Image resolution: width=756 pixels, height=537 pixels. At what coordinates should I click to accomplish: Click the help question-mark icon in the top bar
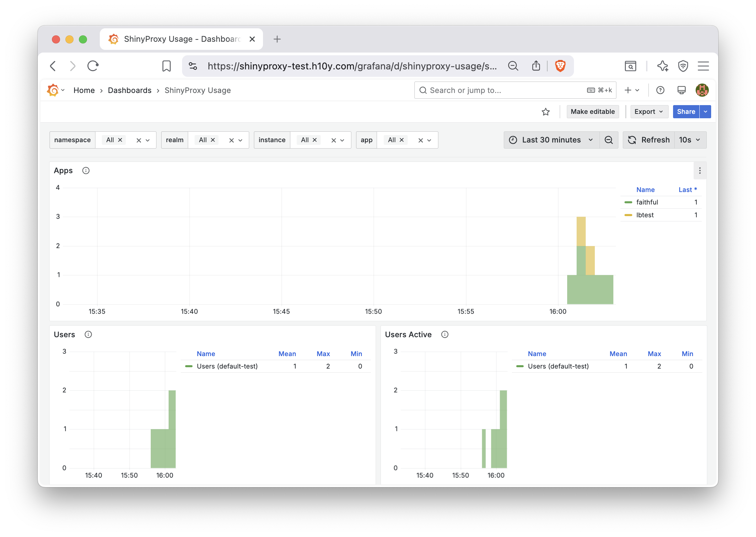coord(660,90)
